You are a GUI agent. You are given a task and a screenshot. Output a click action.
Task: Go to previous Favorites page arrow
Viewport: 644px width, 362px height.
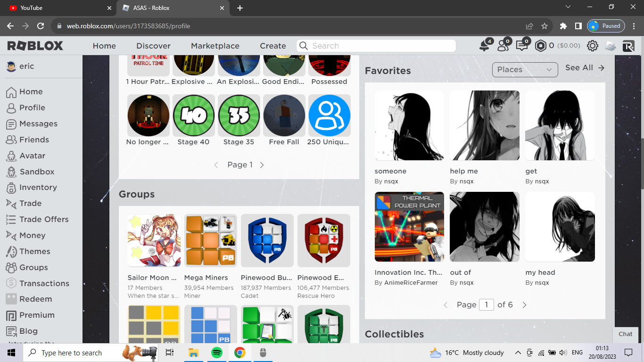[446, 305]
